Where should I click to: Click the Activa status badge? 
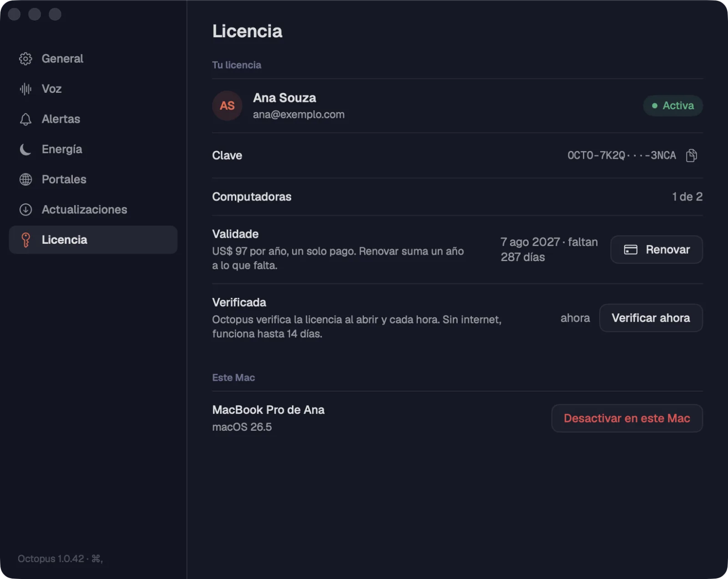pyautogui.click(x=673, y=106)
